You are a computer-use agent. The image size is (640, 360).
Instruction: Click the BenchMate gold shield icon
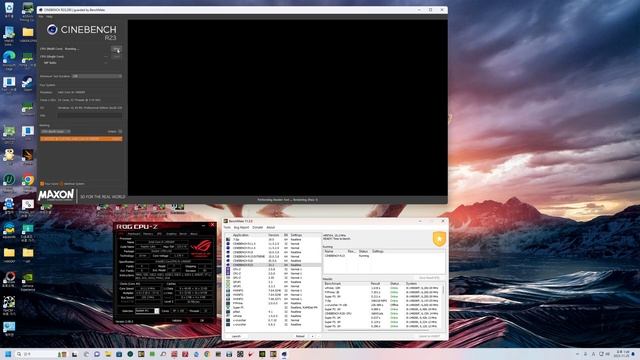point(439,239)
